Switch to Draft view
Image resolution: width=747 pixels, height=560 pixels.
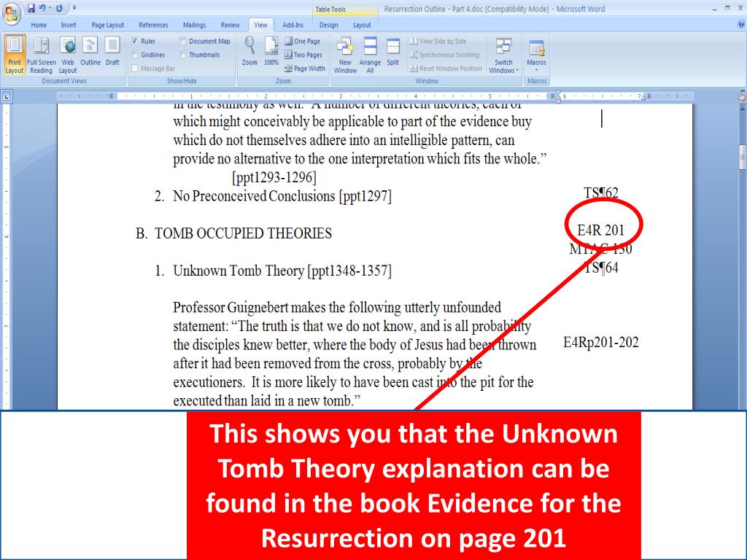point(112,52)
